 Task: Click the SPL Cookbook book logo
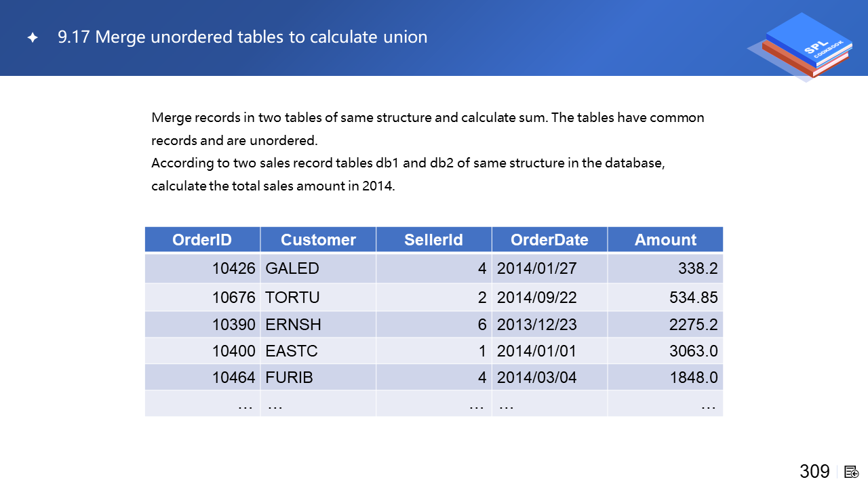[800, 47]
